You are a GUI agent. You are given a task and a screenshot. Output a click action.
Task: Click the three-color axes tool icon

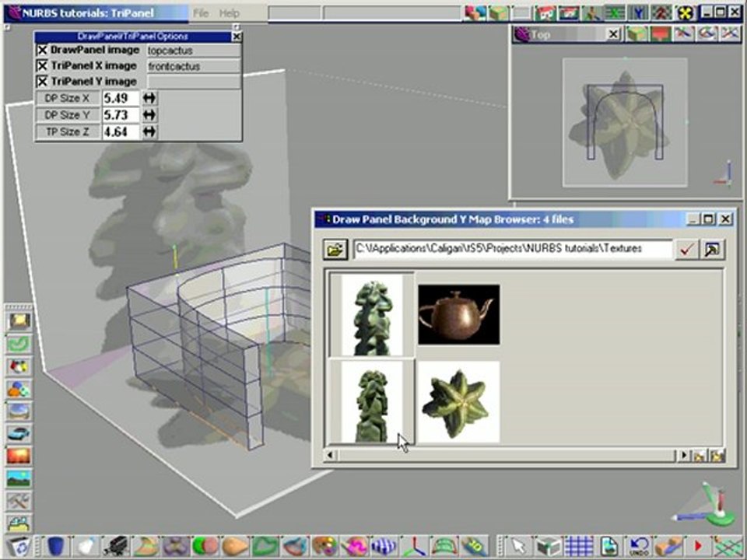point(413,546)
